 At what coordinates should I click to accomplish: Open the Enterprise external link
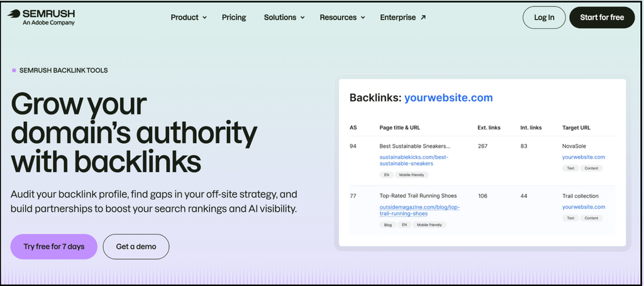[x=403, y=18]
